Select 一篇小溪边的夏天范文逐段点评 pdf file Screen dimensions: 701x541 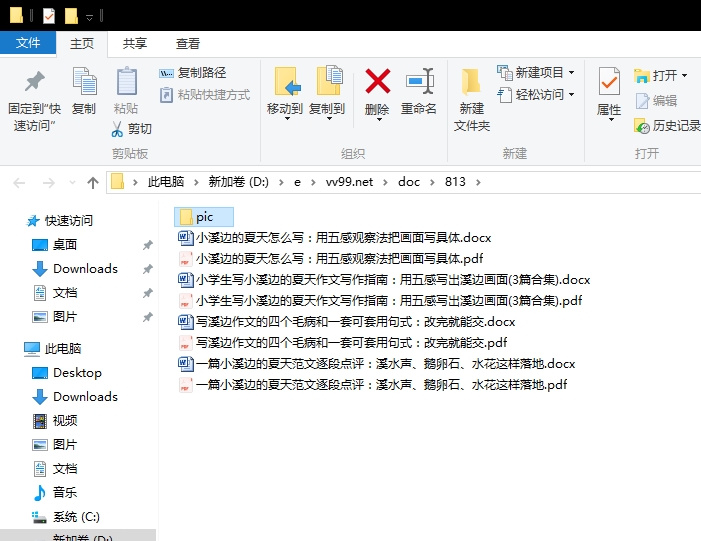click(372, 385)
